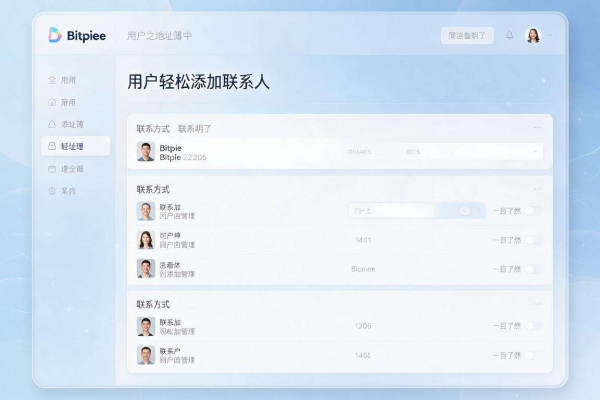Screen dimensions: 600x400
Task: Click the input field in the first 联系加 row
Action: pyautogui.click(x=416, y=211)
